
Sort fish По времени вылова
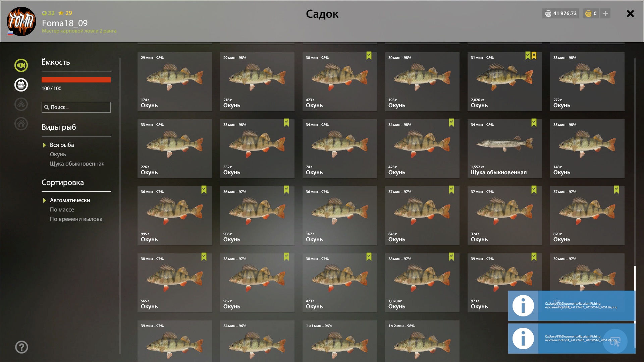tap(76, 219)
